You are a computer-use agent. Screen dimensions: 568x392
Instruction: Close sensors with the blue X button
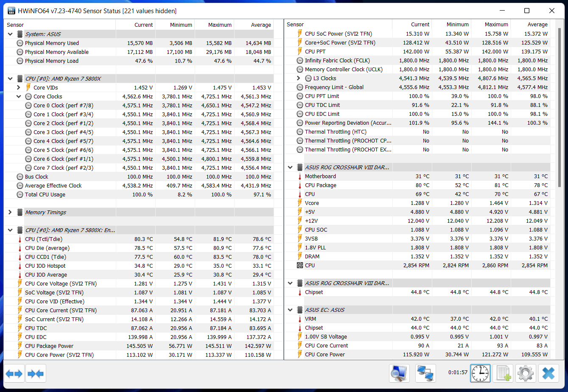click(x=548, y=374)
